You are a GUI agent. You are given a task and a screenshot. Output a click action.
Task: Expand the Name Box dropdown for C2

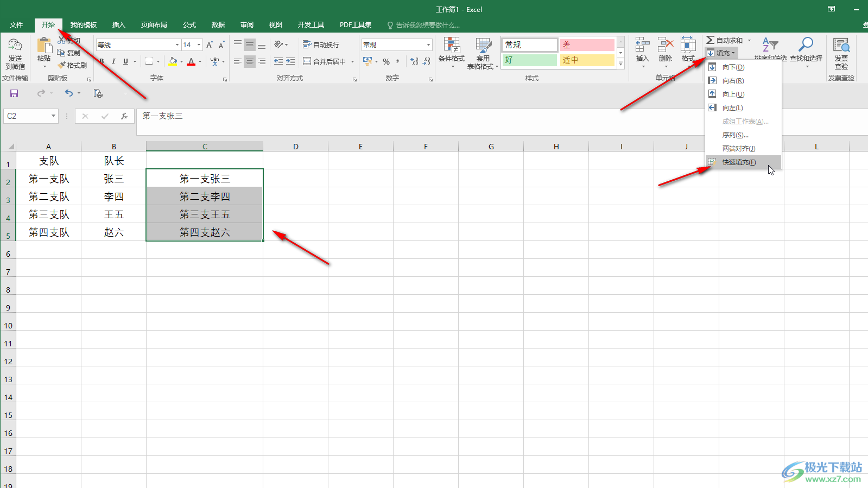tap(53, 116)
